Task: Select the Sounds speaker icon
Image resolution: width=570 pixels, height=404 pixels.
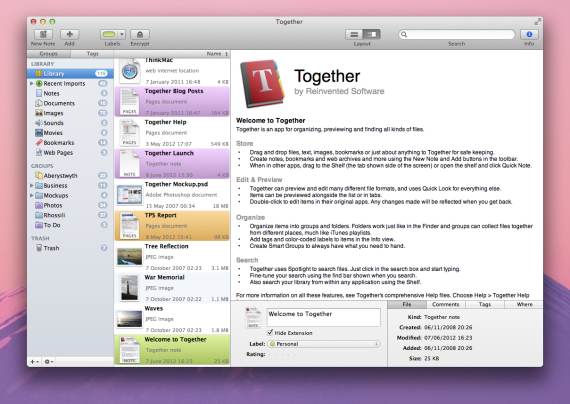Action: click(39, 123)
